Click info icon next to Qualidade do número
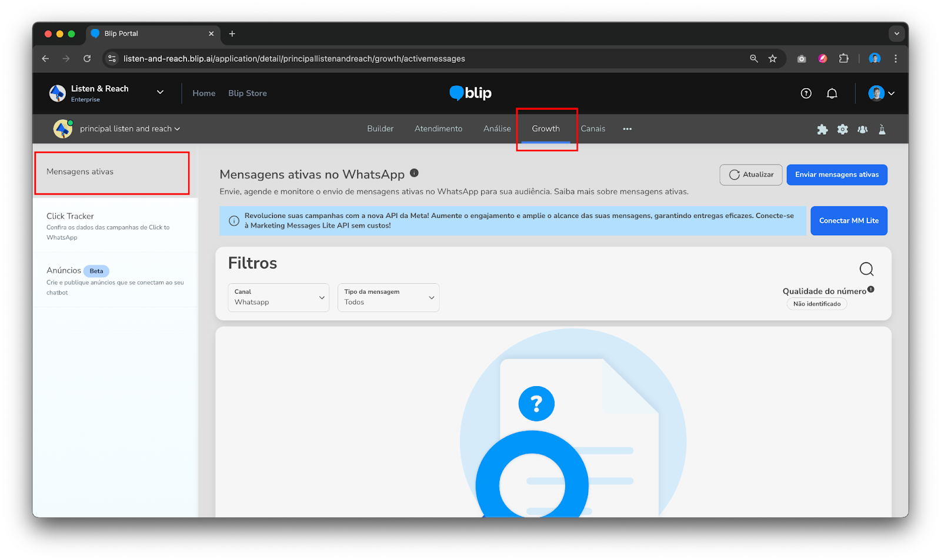 point(871,289)
